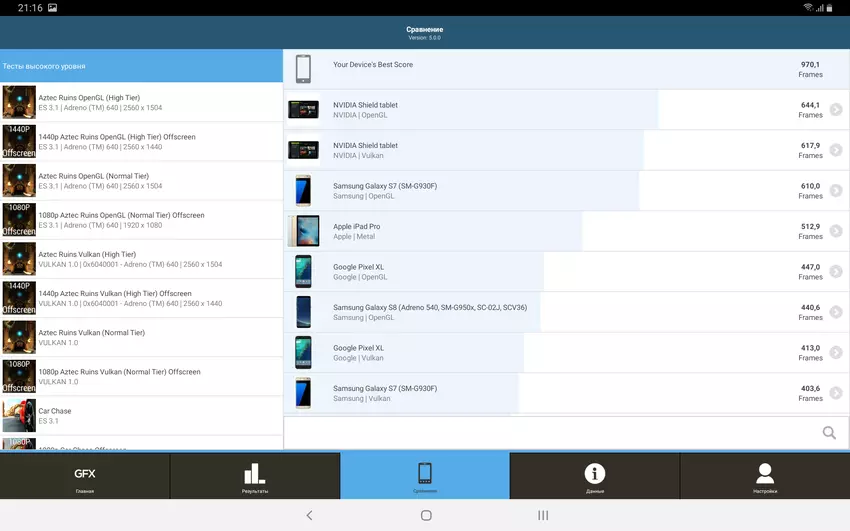Open the Info tab with the i icon

(595, 476)
